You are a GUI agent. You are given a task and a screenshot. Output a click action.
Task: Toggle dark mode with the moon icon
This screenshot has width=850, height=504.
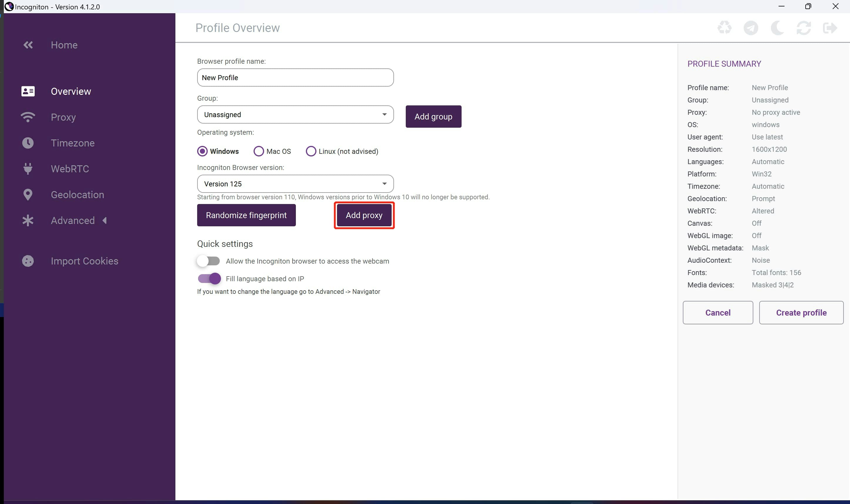(x=777, y=28)
